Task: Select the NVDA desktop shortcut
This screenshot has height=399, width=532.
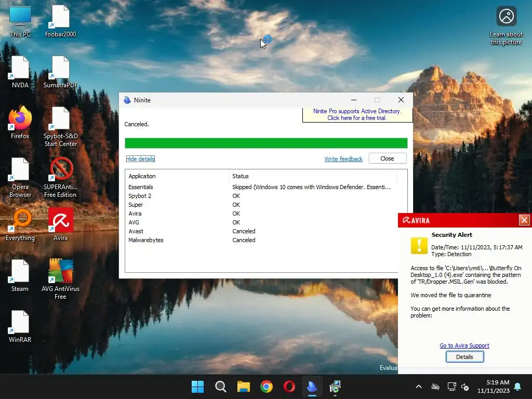Action: click(x=20, y=72)
